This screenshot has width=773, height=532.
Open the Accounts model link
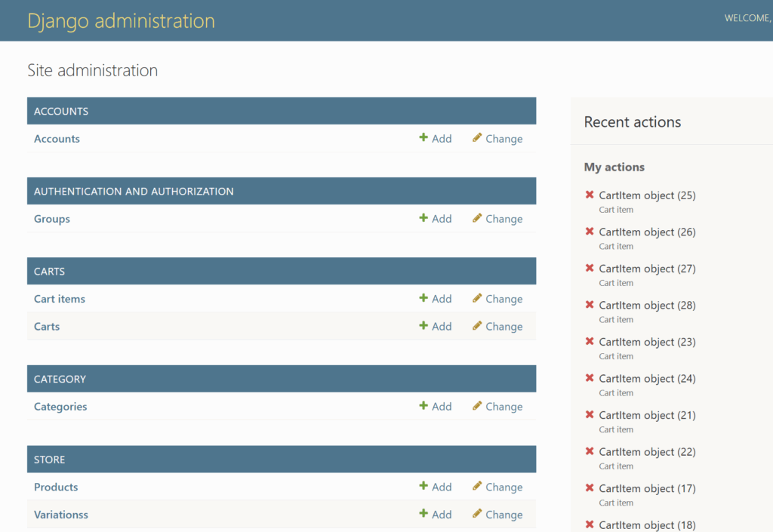coord(57,139)
